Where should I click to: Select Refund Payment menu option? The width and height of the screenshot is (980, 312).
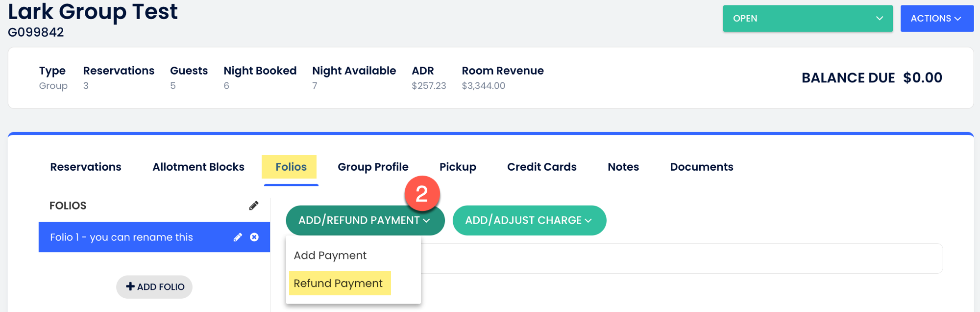point(338,284)
